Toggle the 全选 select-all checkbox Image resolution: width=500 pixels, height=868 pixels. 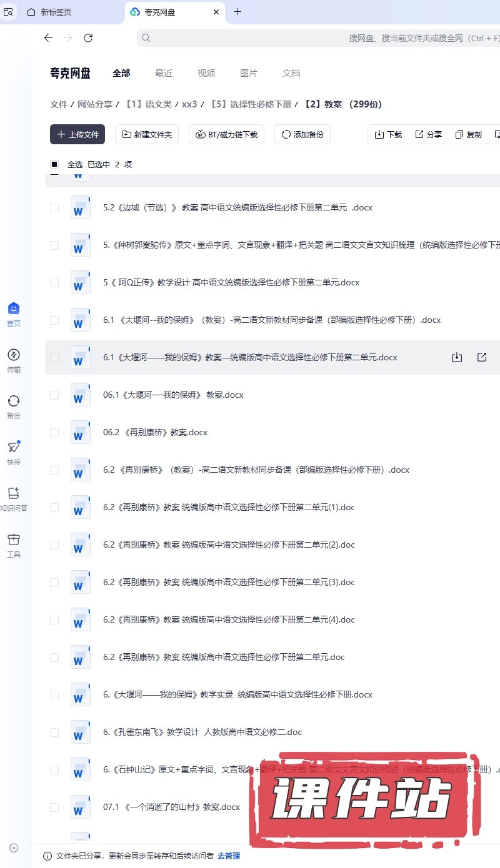[54, 164]
